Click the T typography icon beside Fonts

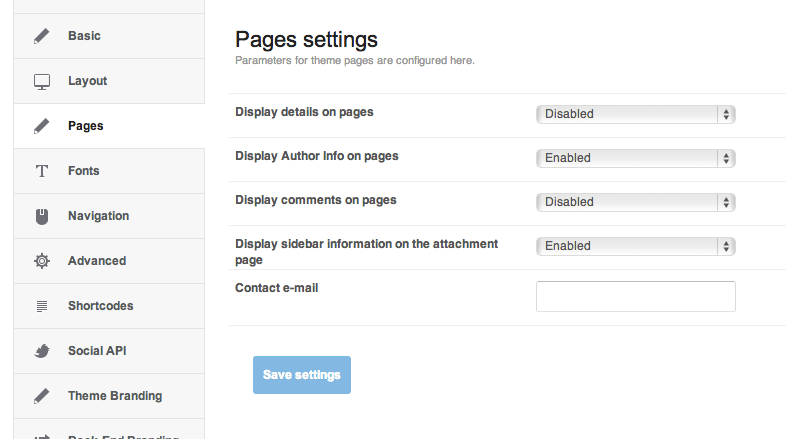click(x=42, y=171)
